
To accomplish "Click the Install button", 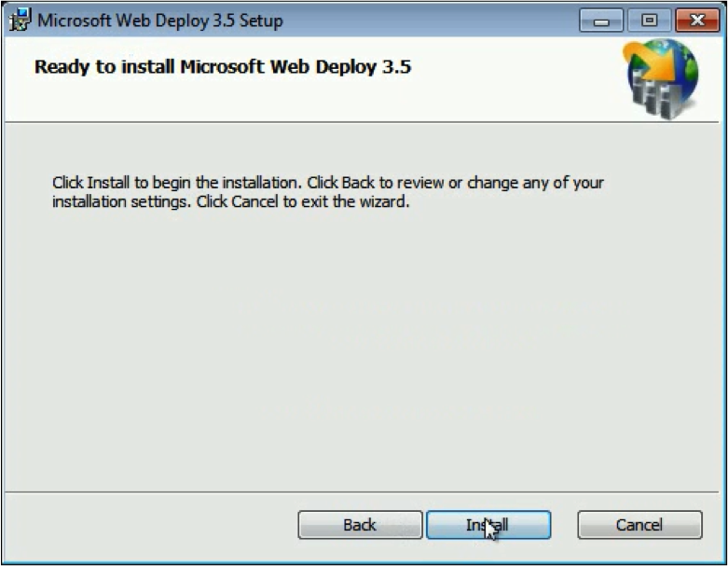I will pyautogui.click(x=488, y=525).
